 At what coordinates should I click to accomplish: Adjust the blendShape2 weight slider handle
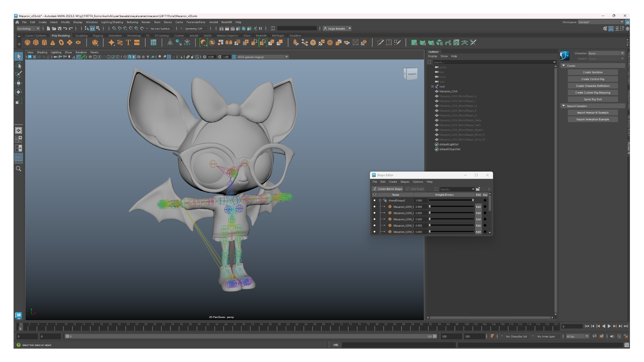pyautogui.click(x=473, y=200)
